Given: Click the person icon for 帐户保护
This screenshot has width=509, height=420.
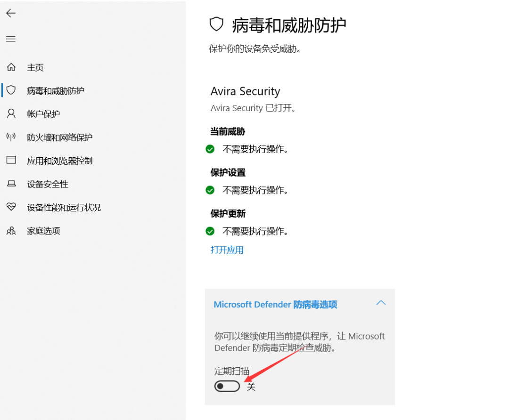Looking at the screenshot, I should coord(11,113).
